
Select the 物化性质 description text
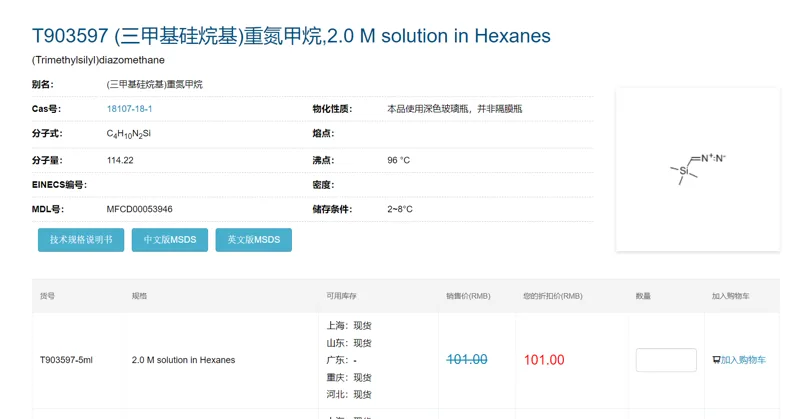tap(455, 109)
